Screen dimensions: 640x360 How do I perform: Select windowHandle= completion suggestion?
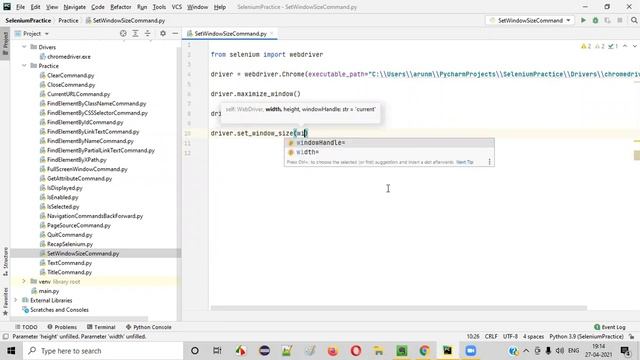pyautogui.click(x=389, y=142)
